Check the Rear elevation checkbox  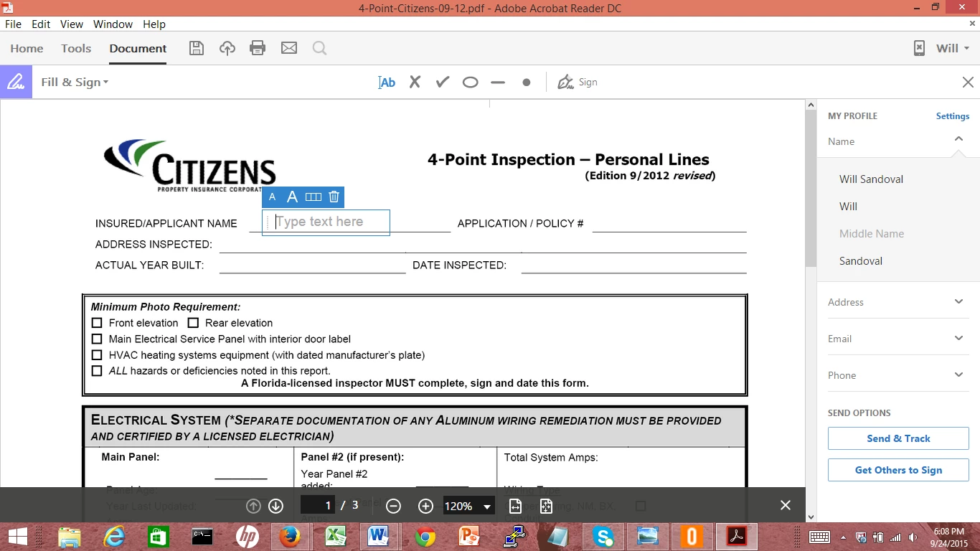tap(193, 323)
